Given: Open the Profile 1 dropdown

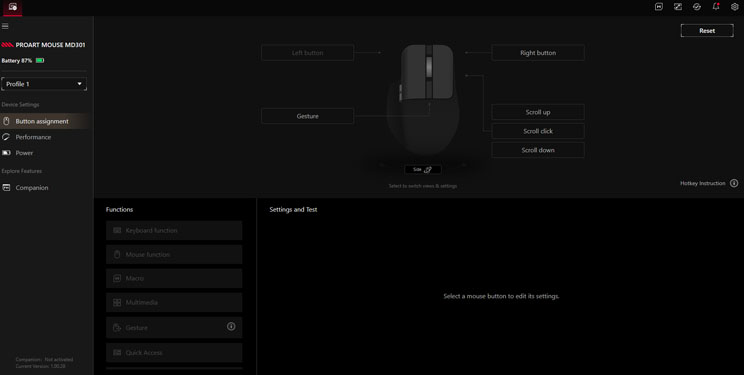Looking at the screenshot, I should pyautogui.click(x=44, y=84).
